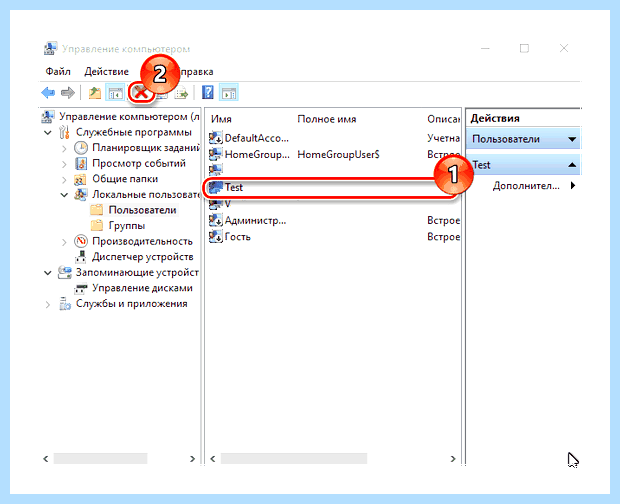This screenshot has height=504, width=620.
Task: Select Диспетчер устройств in the tree
Action: [x=143, y=257]
